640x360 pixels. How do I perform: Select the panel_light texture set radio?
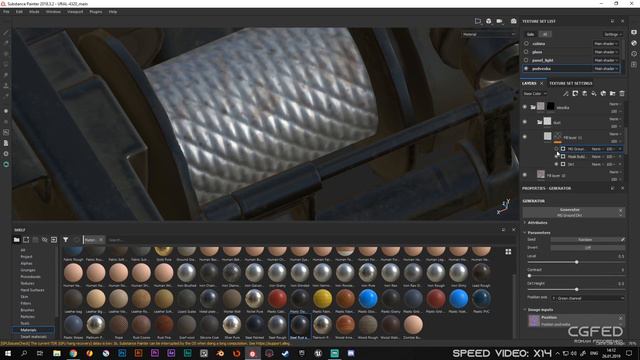coord(526,60)
